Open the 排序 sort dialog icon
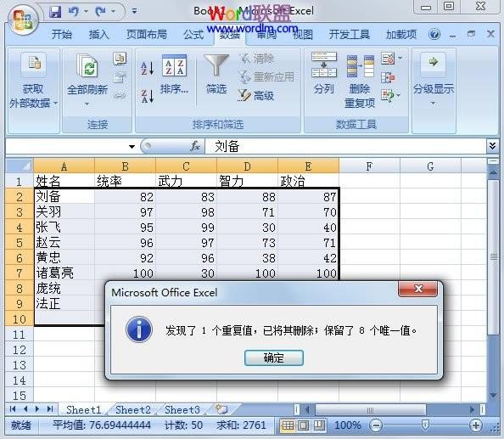The height and width of the screenshot is (439, 504). pyautogui.click(x=174, y=75)
